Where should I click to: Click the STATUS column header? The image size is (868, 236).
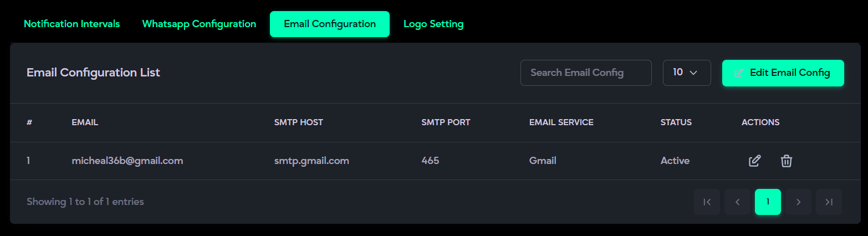[x=676, y=122]
